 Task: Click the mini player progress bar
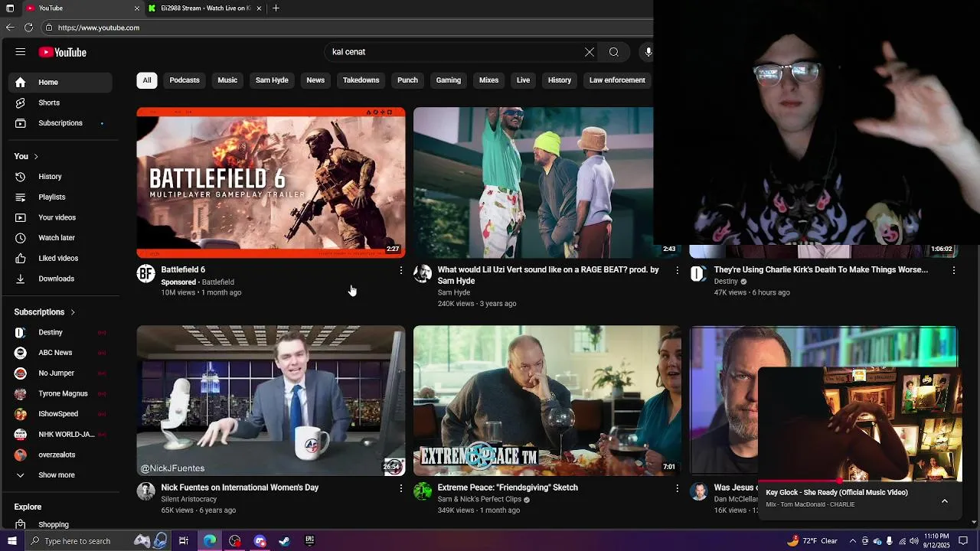coord(859,481)
